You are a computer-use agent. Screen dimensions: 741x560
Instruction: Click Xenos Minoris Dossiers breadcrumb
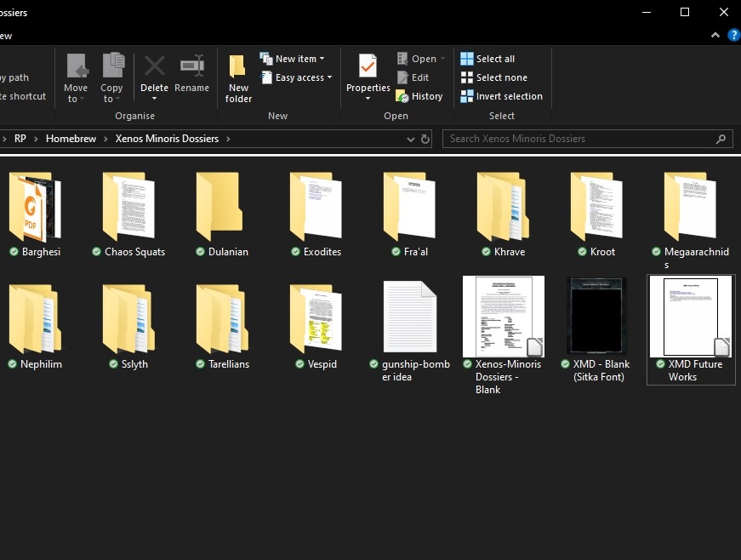pos(167,139)
